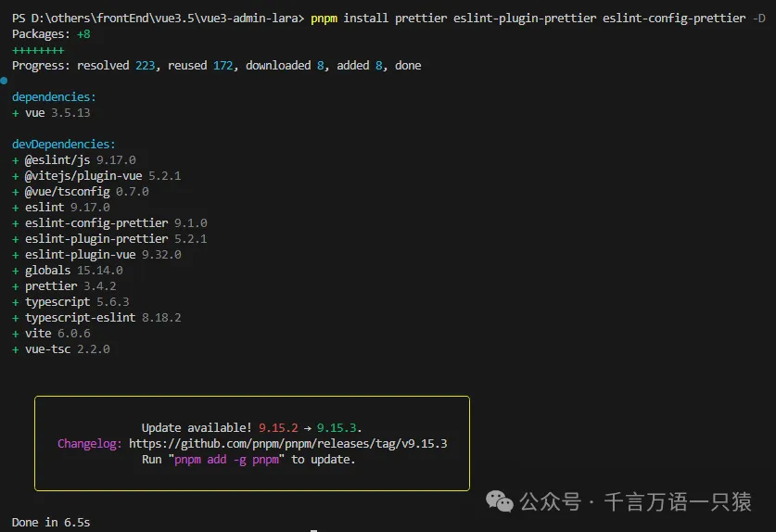Click the "devDependencies:" heading

[64, 144]
